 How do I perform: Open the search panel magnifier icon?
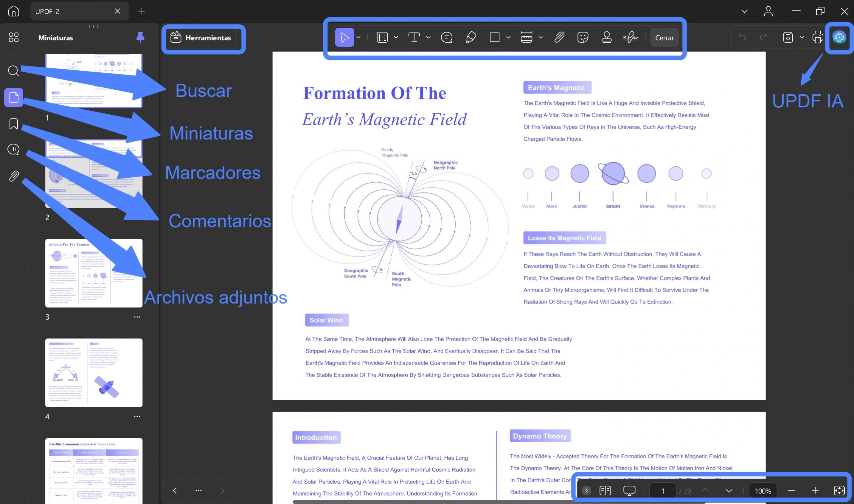(13, 71)
